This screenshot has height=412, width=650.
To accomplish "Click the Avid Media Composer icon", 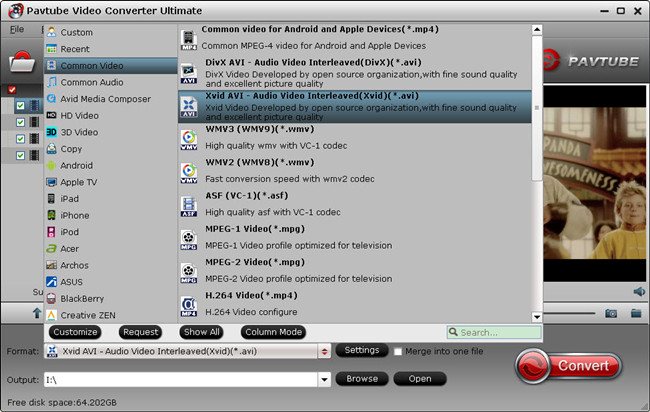I will 51,99.
